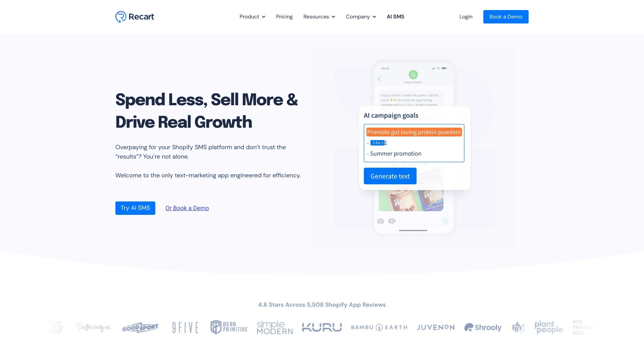
Task: Click the Try AI SMS button
Action: [136, 208]
